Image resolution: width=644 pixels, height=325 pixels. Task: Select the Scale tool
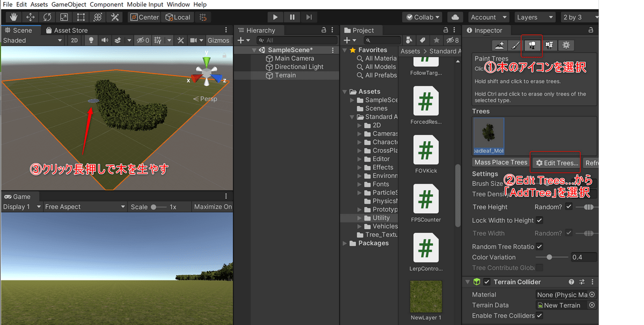(x=64, y=17)
